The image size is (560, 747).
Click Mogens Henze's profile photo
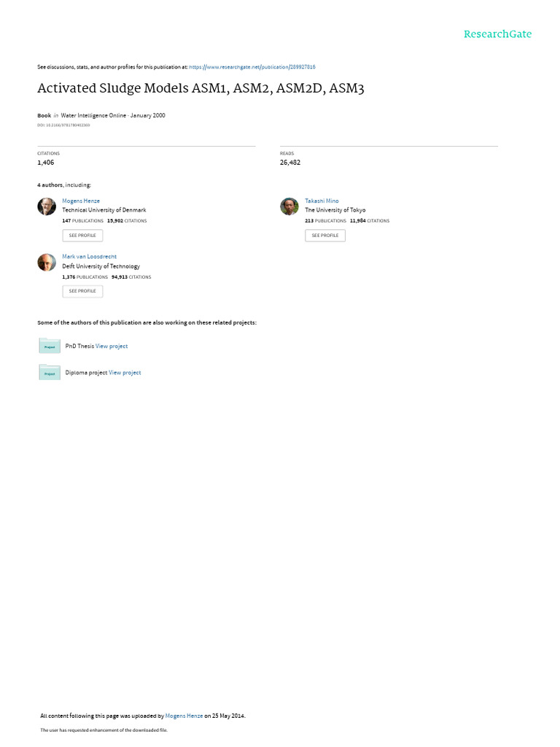pos(47,206)
